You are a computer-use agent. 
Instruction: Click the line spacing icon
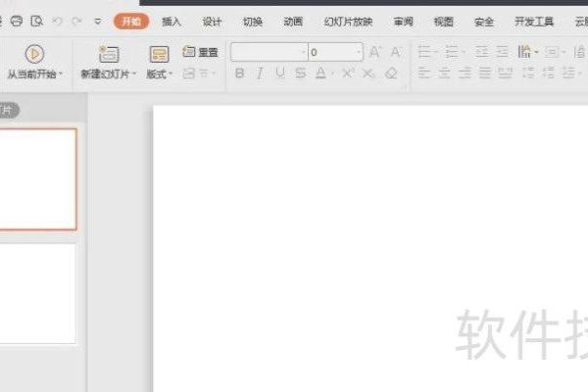tap(529, 73)
